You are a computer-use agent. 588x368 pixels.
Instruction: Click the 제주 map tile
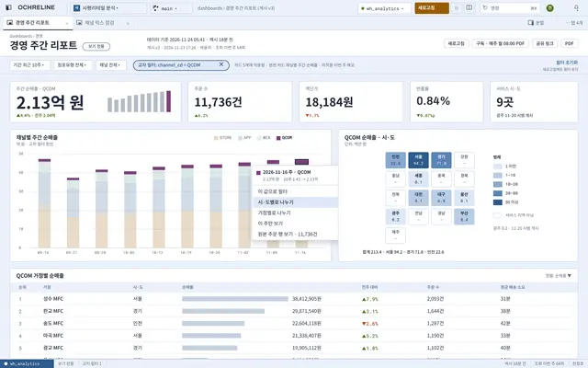(x=395, y=236)
